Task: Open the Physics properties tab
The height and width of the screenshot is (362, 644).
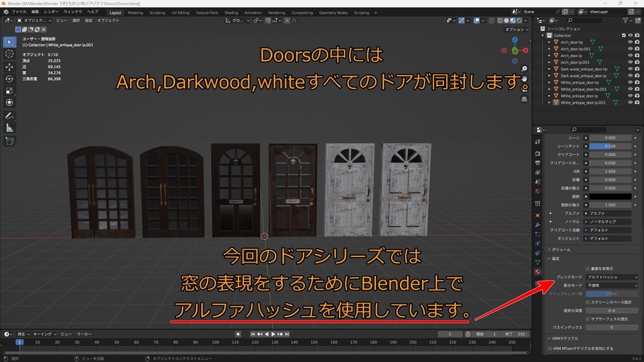Action: point(538,244)
